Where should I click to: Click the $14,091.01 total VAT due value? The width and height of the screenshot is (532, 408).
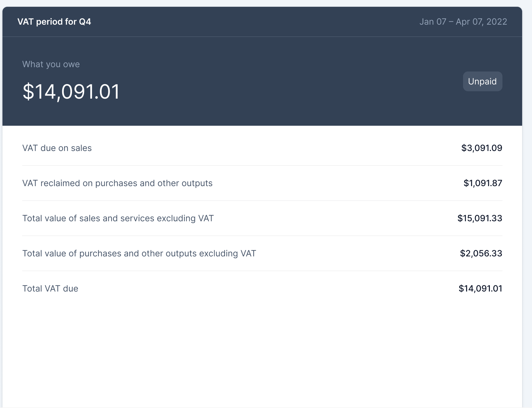click(x=480, y=288)
